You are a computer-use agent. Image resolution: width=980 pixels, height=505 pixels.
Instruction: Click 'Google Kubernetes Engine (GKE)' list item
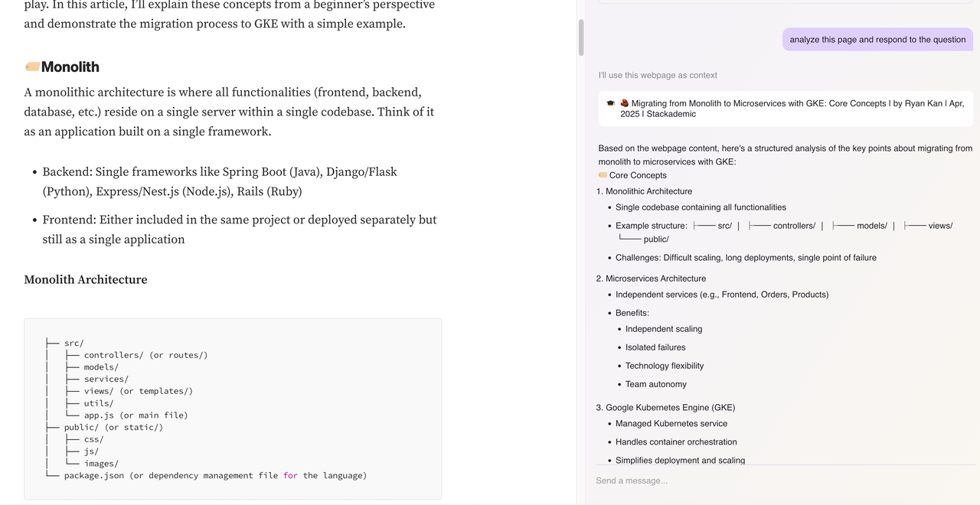pyautogui.click(x=670, y=408)
